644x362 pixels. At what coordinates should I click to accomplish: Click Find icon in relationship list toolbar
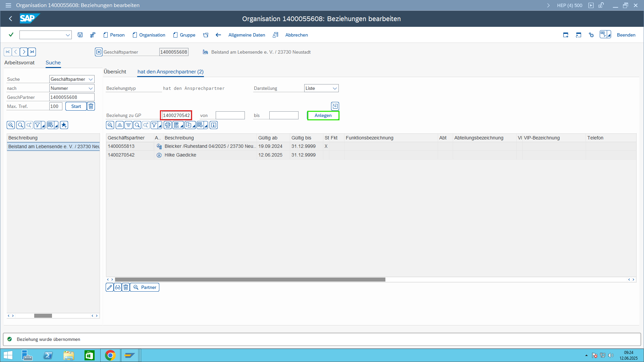(x=137, y=125)
